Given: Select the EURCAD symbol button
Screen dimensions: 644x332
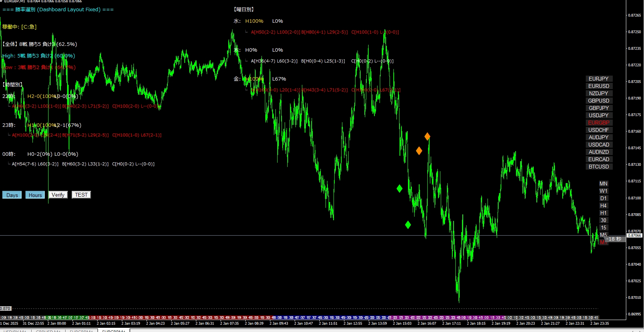Looking at the screenshot, I should tap(598, 159).
